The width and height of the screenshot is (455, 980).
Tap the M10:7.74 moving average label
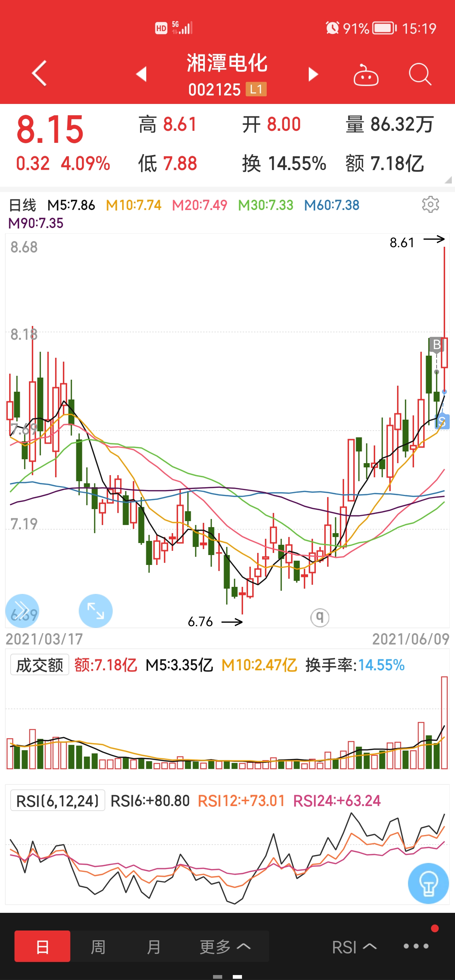tap(134, 205)
